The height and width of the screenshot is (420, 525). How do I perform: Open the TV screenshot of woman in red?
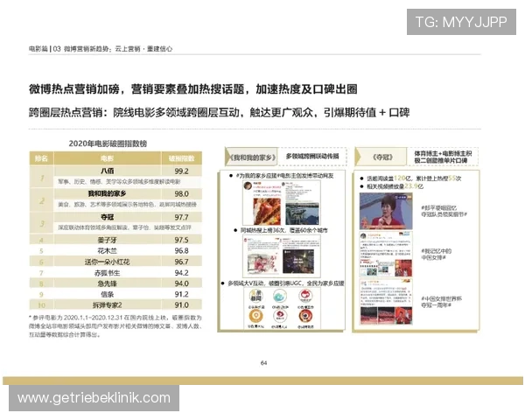[386, 211]
